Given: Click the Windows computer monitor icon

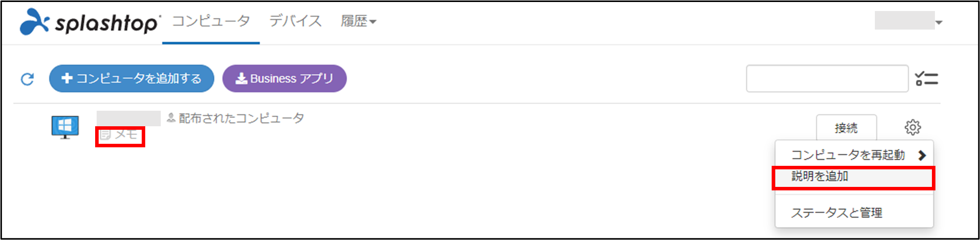Looking at the screenshot, I should pos(65,127).
